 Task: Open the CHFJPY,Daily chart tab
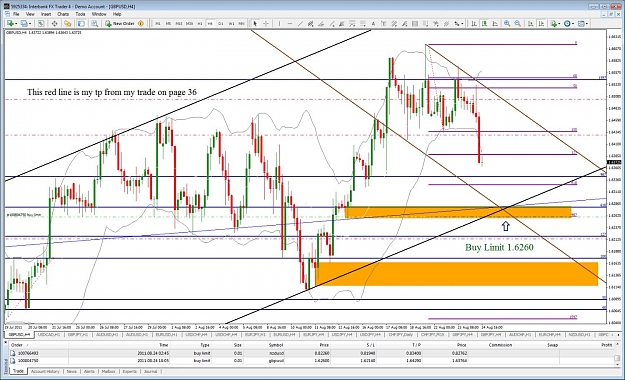pyautogui.click(x=401, y=335)
